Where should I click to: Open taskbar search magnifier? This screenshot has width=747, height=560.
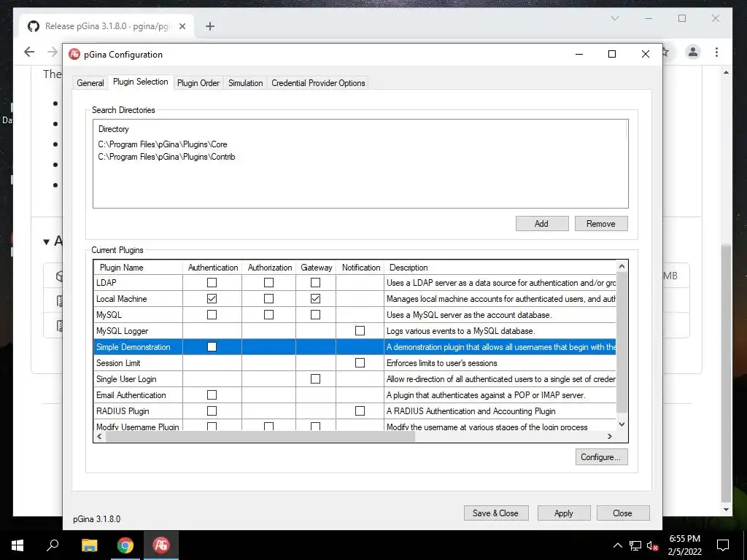click(x=53, y=545)
